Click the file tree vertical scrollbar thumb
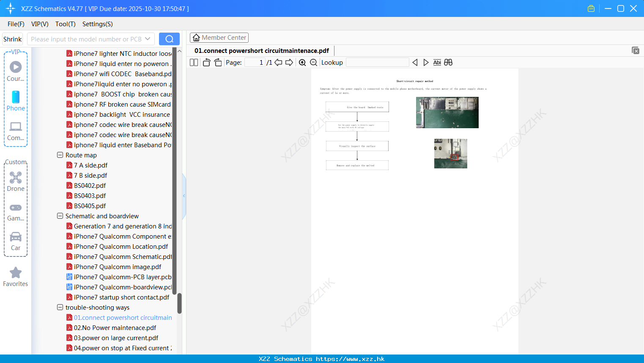Image resolution: width=644 pixels, height=363 pixels. coord(179,303)
